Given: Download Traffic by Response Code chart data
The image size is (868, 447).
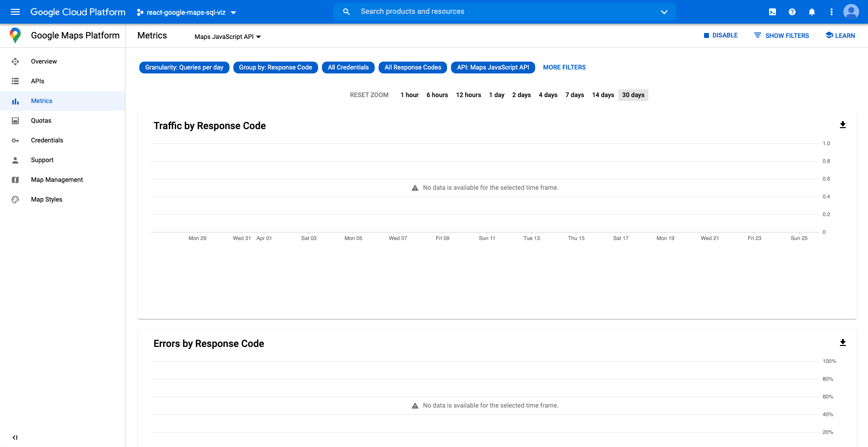Looking at the screenshot, I should (843, 125).
